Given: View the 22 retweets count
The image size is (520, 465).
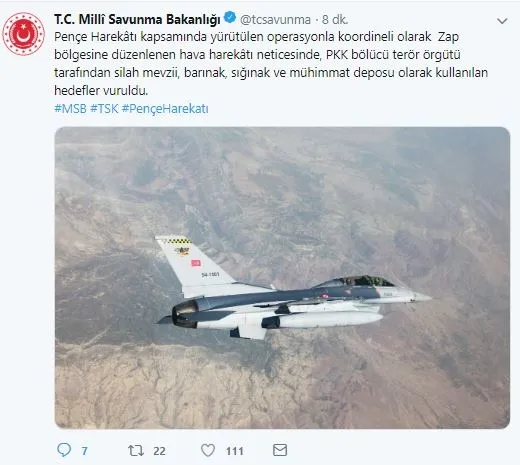Looking at the screenshot, I should 159,451.
